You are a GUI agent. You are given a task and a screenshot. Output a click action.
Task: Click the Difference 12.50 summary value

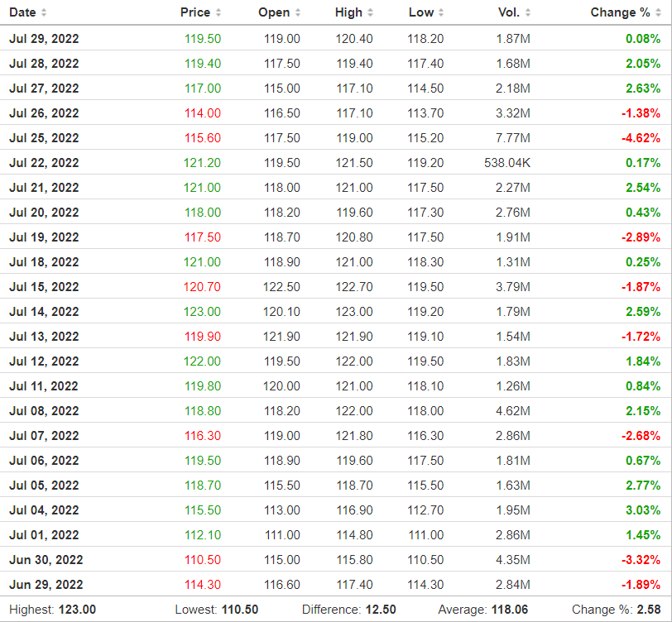tap(382, 610)
